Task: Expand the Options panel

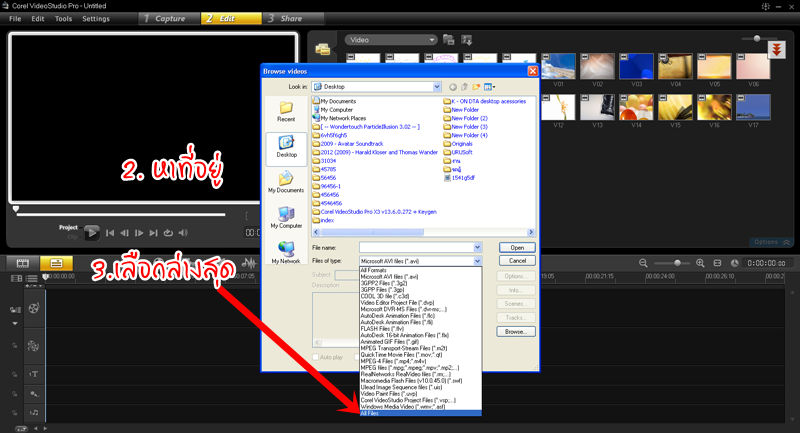Action: pos(771,242)
